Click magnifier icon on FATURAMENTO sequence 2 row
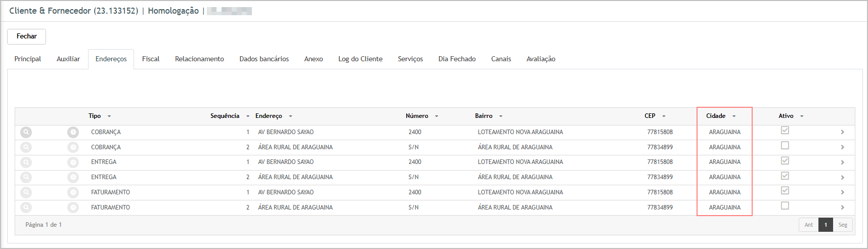The height and width of the screenshot is (249, 868). coord(26,207)
